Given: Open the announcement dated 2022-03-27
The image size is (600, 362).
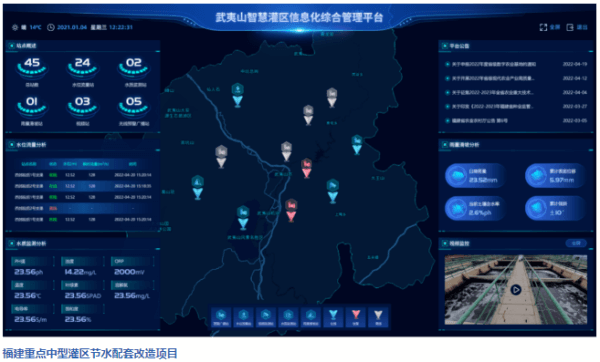Looking at the screenshot, I should tap(516, 106).
